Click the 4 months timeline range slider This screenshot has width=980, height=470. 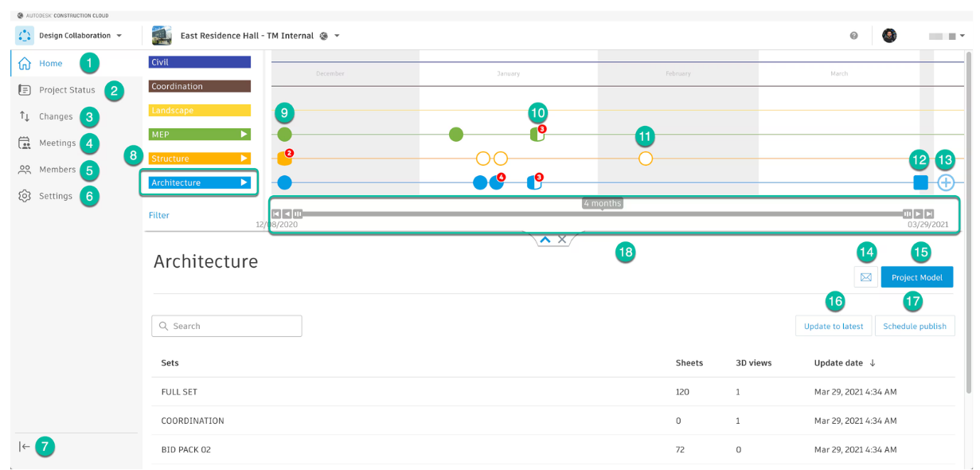(603, 213)
